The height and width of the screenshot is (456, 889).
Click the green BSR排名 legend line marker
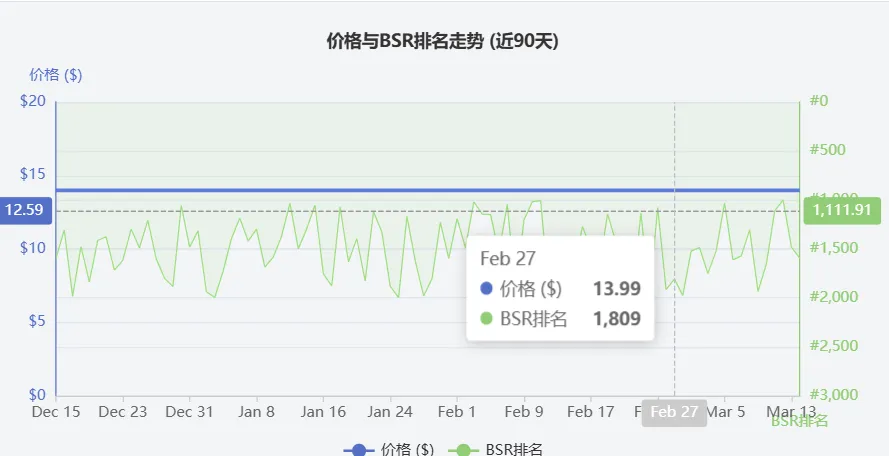(465, 450)
